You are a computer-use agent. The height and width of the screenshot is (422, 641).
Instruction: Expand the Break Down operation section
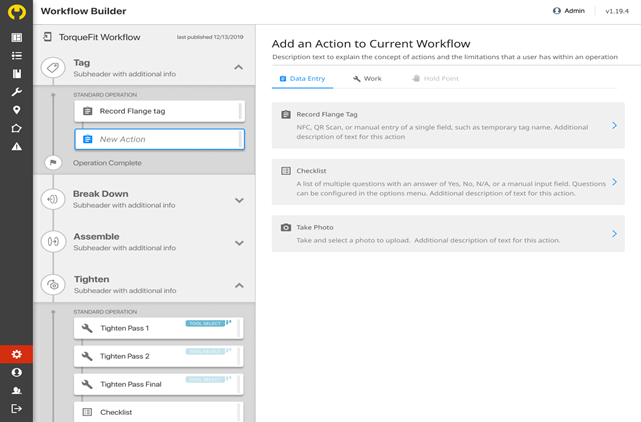[239, 200]
